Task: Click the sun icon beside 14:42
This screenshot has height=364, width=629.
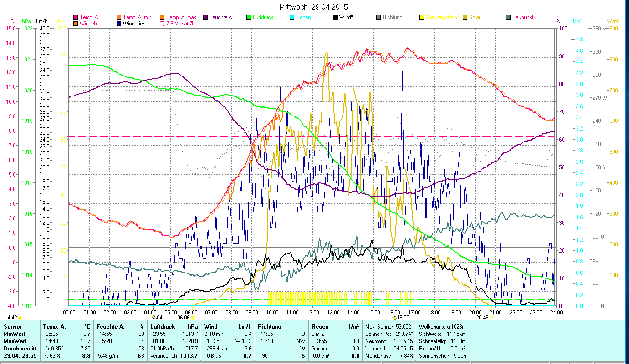Action: [20, 318]
